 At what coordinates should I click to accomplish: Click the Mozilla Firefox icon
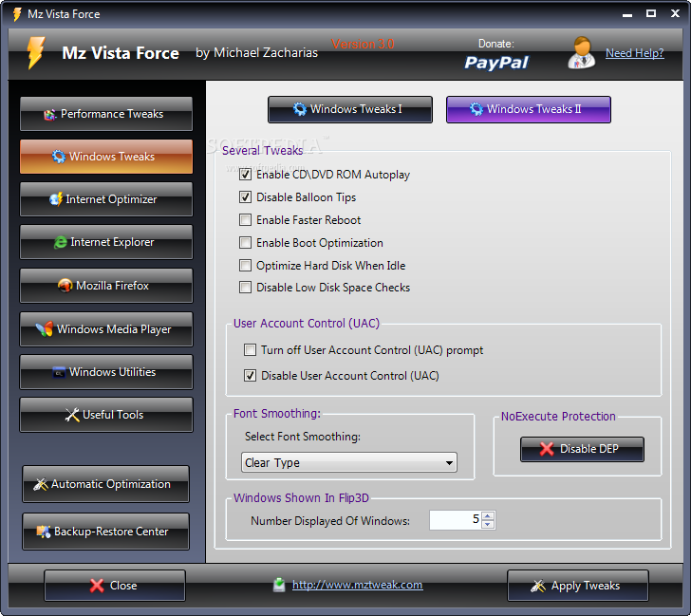point(65,286)
